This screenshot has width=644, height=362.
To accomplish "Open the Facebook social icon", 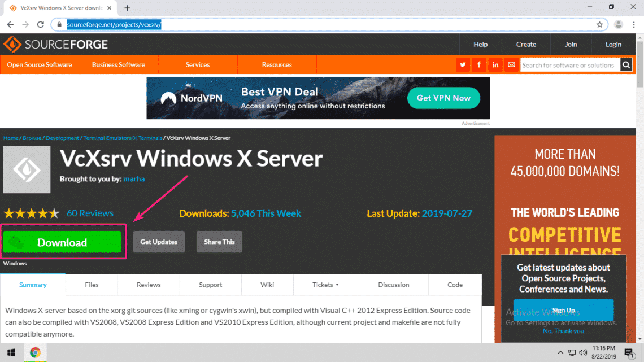I will pos(479,65).
